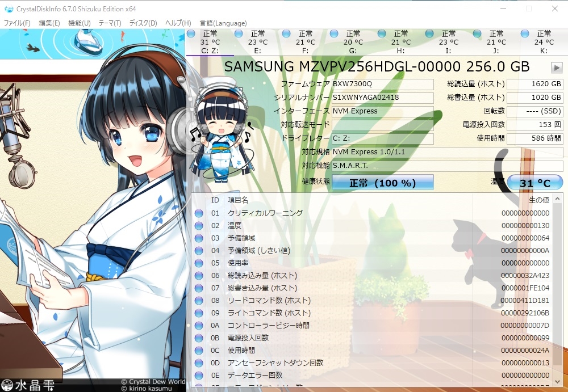Click status icon of ライトコマンド数 row
Screen dimensions: 568x392
[x=198, y=313]
